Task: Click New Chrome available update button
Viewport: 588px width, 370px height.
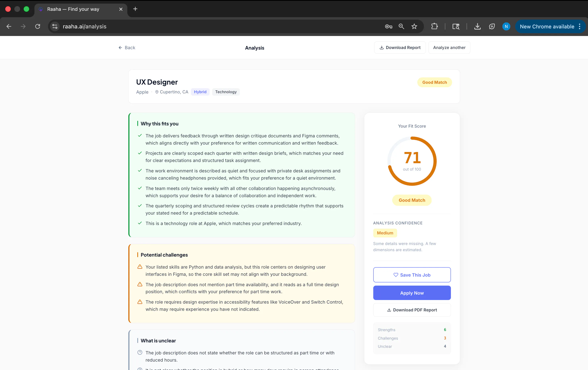Action: (x=547, y=26)
